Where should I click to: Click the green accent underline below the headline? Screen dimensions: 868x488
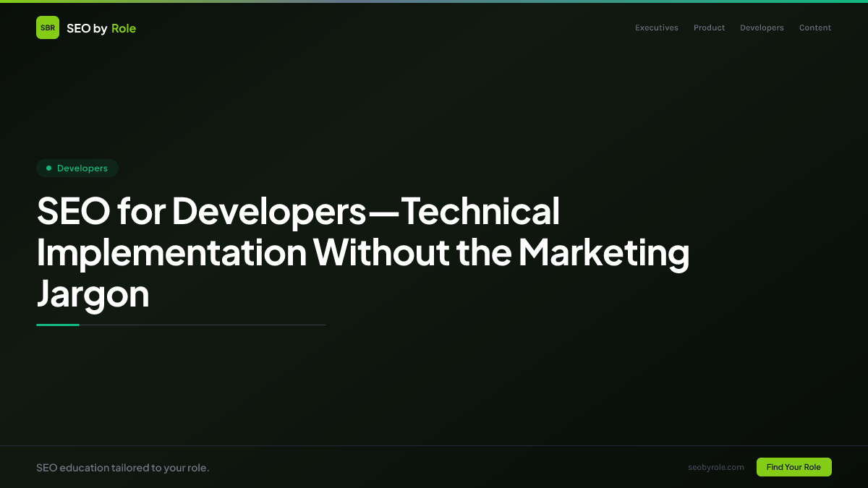58,325
